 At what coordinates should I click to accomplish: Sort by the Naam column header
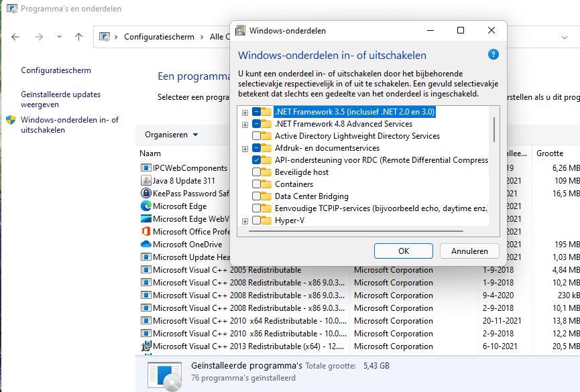tap(150, 153)
